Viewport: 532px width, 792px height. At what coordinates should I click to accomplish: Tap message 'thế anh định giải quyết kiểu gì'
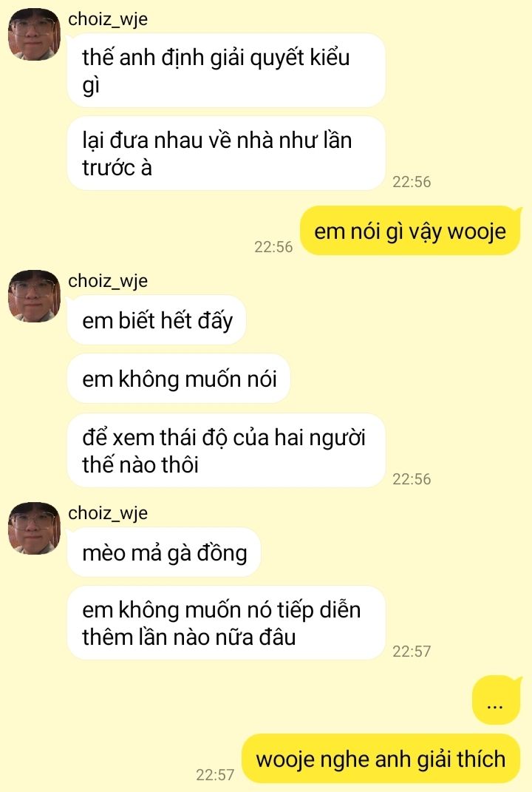point(226,71)
